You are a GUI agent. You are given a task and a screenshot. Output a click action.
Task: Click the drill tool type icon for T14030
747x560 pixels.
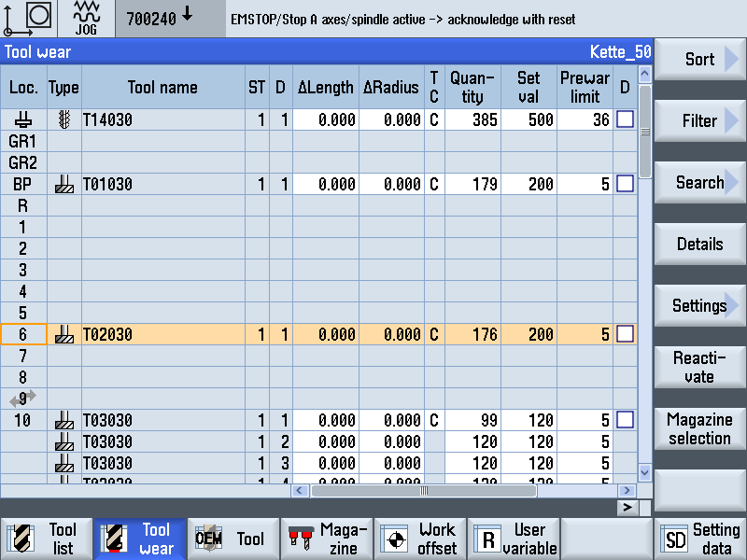pyautogui.click(x=63, y=119)
